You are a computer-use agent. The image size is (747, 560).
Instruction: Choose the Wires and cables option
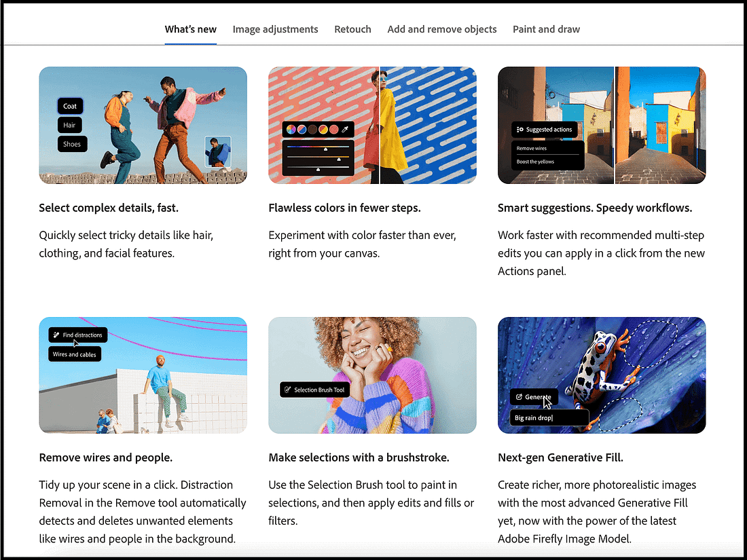point(75,354)
